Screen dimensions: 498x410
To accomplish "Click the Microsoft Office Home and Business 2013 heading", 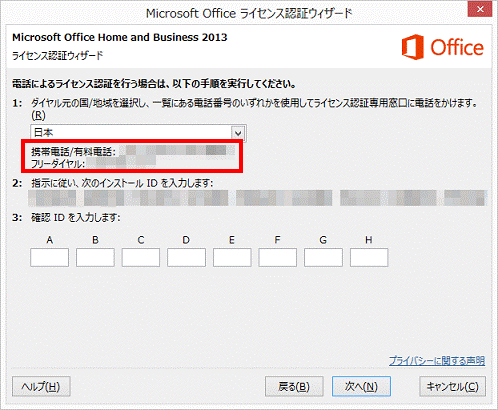I will click(120, 37).
